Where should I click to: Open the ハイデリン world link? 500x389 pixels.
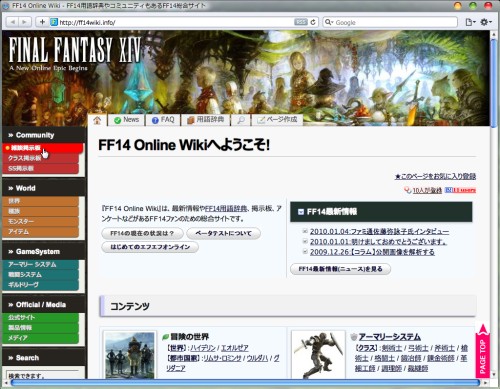click(x=203, y=348)
